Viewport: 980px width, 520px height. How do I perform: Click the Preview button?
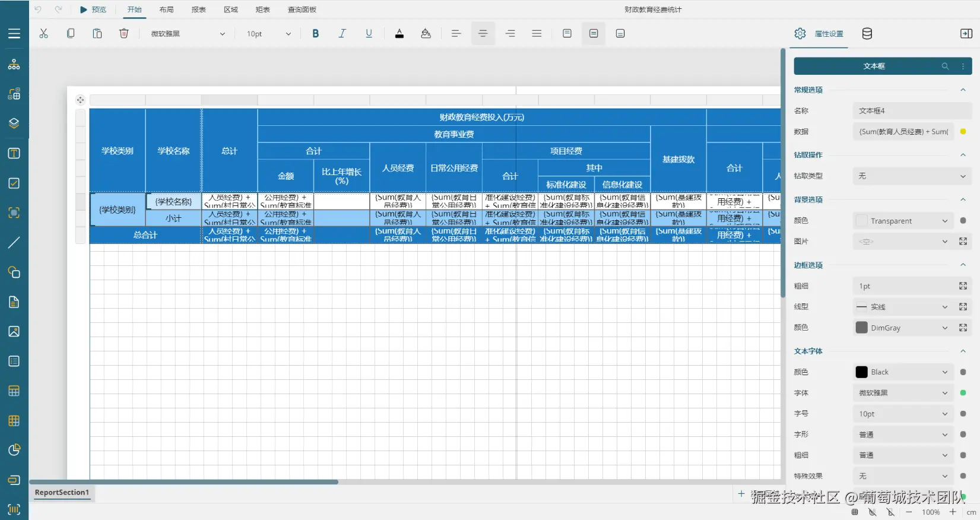pyautogui.click(x=93, y=9)
